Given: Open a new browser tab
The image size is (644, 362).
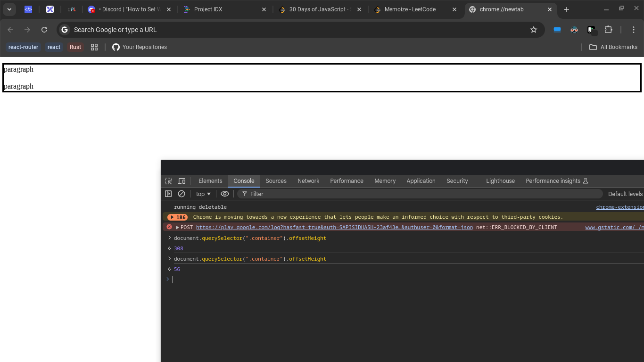Looking at the screenshot, I should coord(567,9).
